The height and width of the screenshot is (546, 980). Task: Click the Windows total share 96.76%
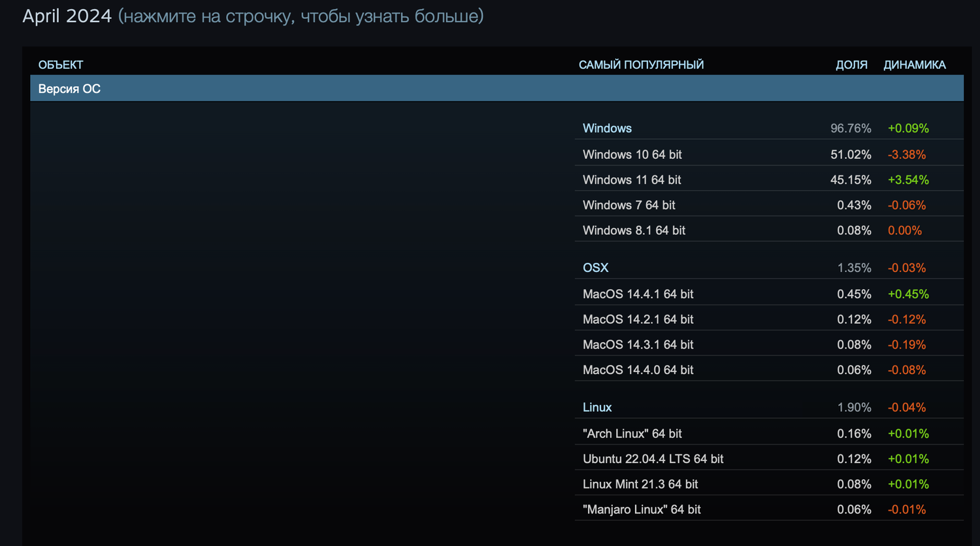click(x=851, y=128)
